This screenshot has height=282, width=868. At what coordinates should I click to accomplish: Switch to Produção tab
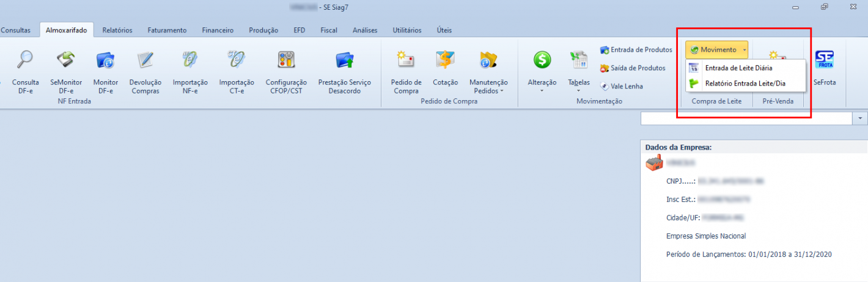(x=263, y=30)
